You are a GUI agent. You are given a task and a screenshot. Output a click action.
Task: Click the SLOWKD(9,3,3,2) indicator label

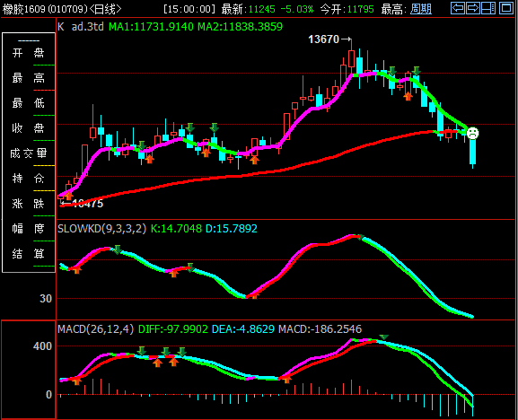tap(101, 229)
